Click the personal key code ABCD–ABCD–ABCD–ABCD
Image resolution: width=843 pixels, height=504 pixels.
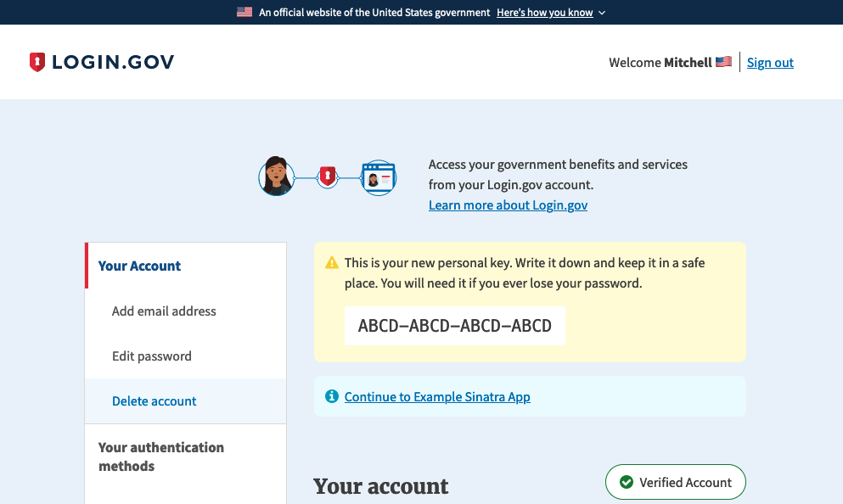coord(455,326)
